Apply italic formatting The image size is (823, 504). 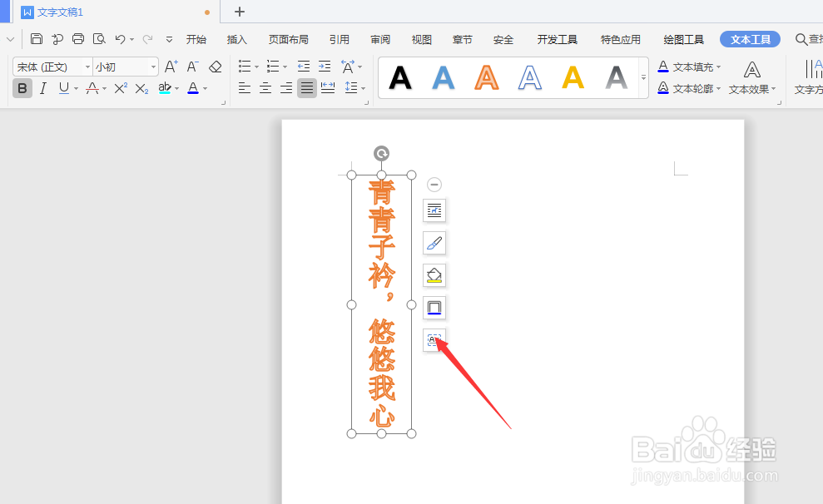[x=42, y=88]
